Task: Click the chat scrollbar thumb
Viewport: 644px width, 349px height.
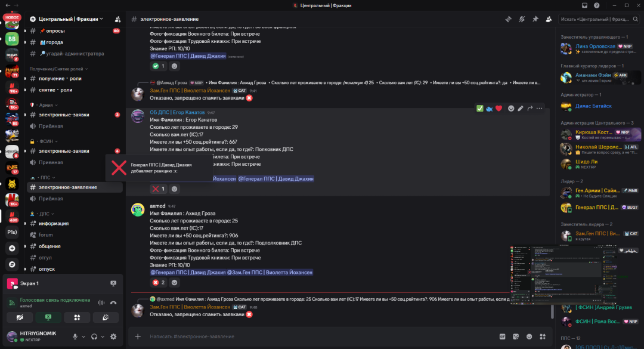Action: pos(552,313)
